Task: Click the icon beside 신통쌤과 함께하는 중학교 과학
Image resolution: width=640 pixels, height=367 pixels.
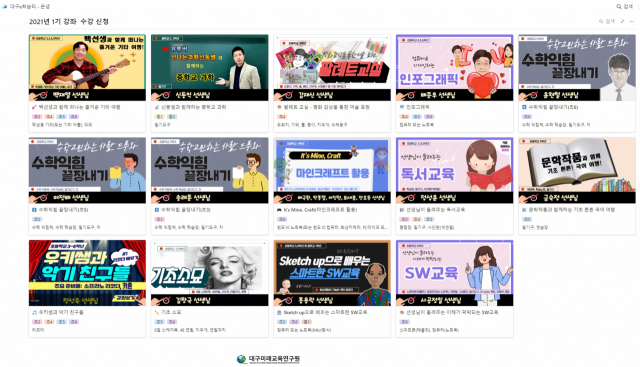Action: tap(157, 107)
